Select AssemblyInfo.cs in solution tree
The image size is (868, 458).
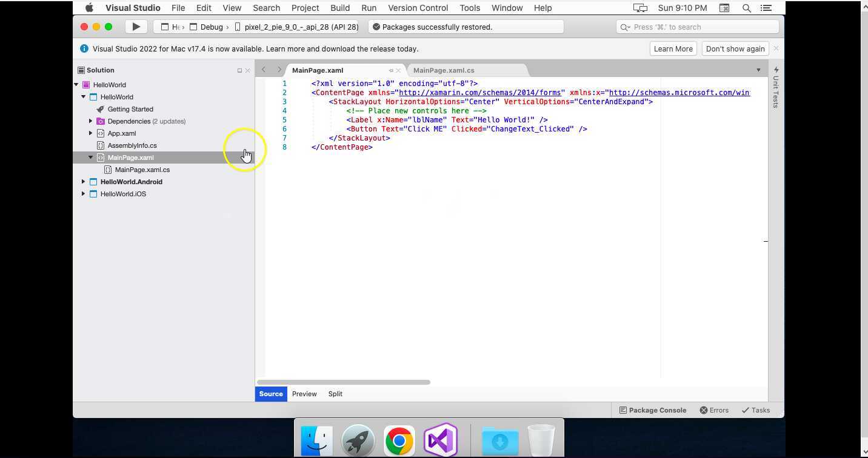[x=132, y=145]
